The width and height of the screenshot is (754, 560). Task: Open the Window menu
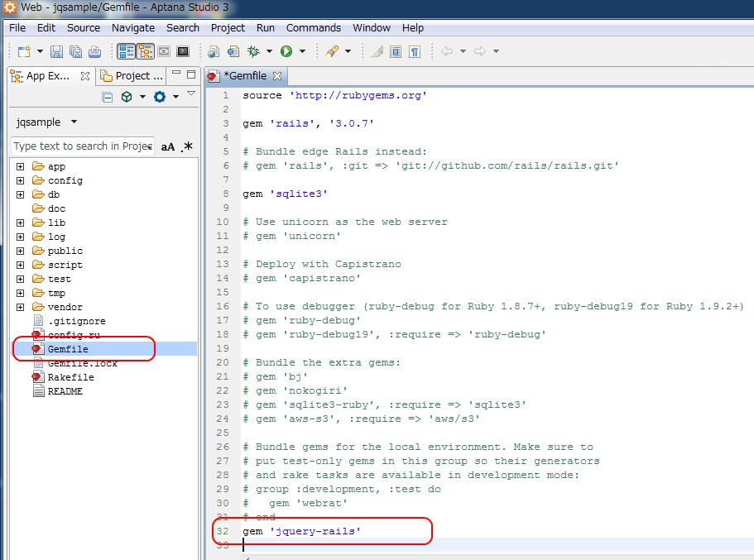(372, 28)
